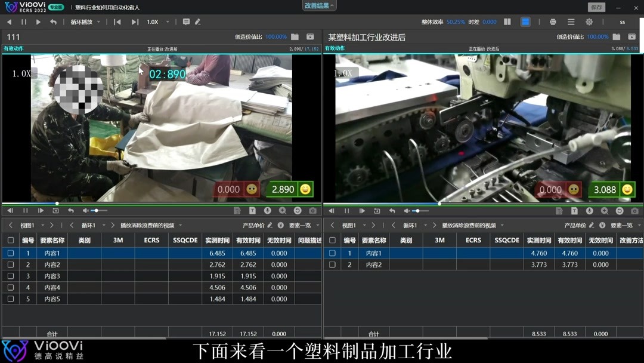Check the select-all checkbox in right table header
The image size is (644, 363).
(332, 240)
